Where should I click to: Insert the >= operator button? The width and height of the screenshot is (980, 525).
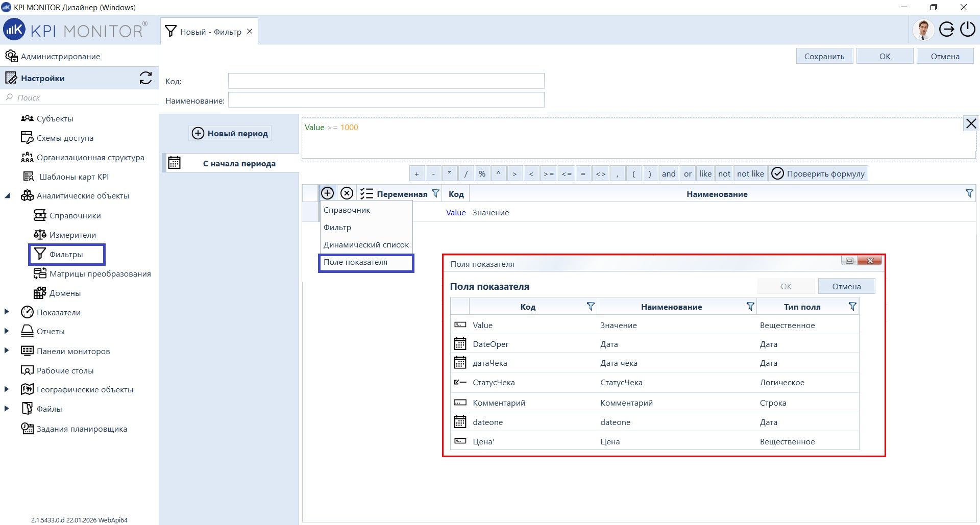549,173
